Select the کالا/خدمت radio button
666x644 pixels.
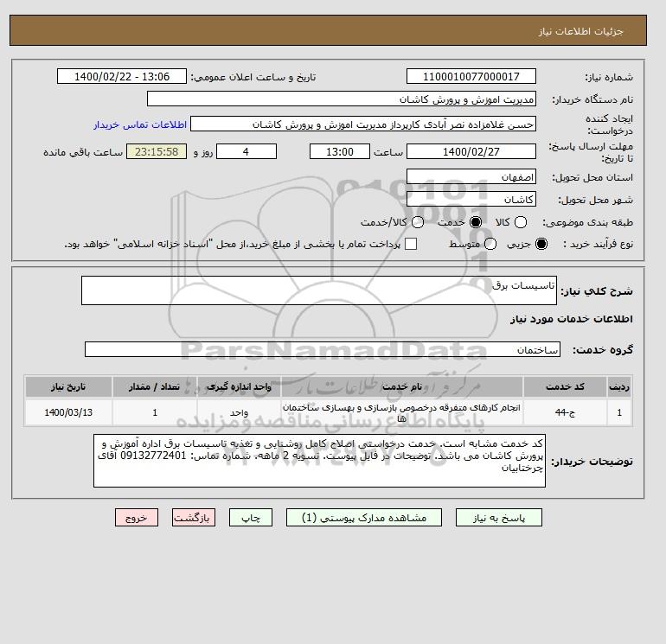418,222
